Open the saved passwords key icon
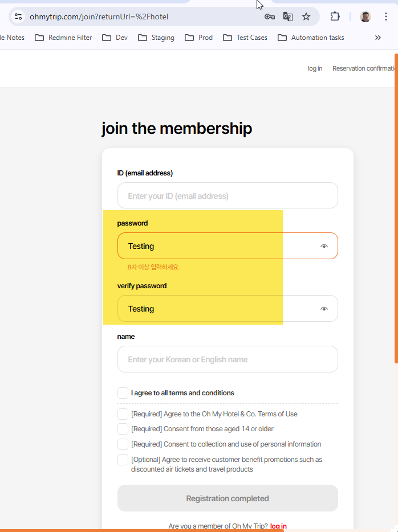This screenshot has height=532, width=398. (270, 17)
